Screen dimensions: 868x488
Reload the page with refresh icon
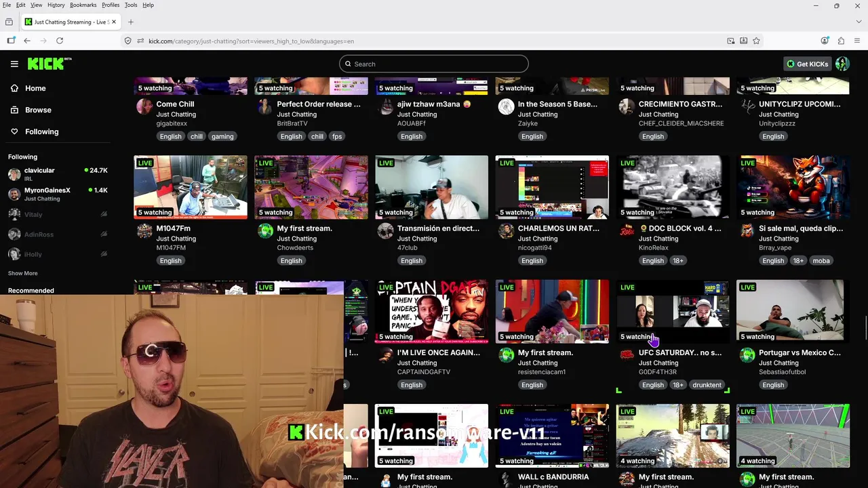point(60,41)
